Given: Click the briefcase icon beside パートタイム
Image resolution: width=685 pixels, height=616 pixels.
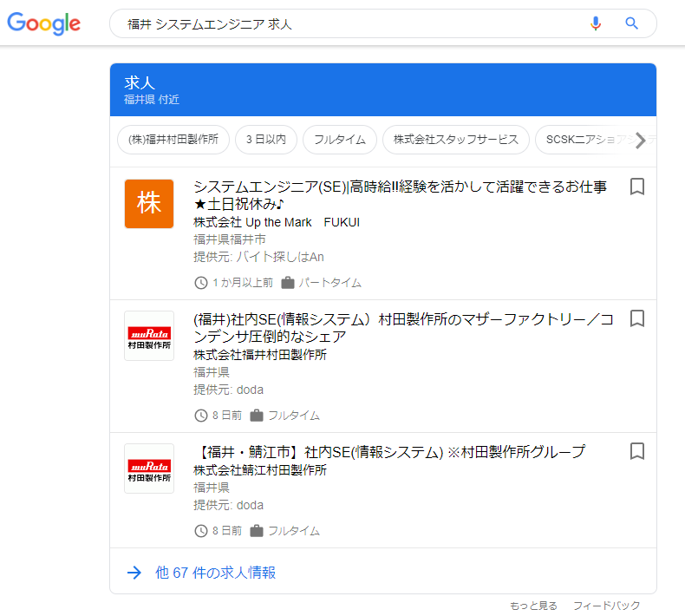Looking at the screenshot, I should point(288,283).
